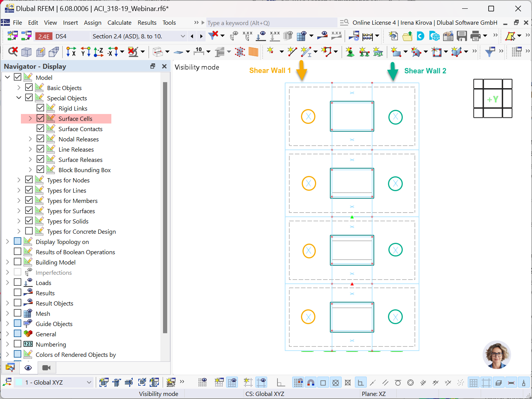
Task: Select the View in X Direction icon
Action: [x=71, y=52]
